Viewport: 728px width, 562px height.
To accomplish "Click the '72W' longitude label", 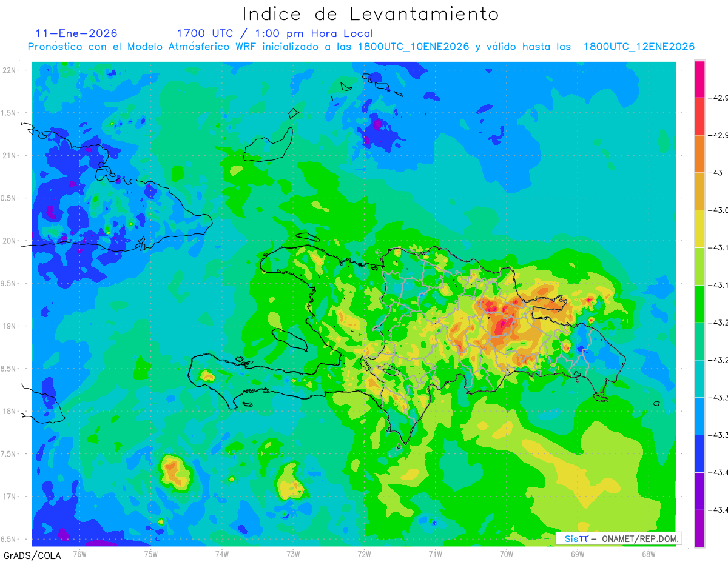I will pyautogui.click(x=364, y=554).
